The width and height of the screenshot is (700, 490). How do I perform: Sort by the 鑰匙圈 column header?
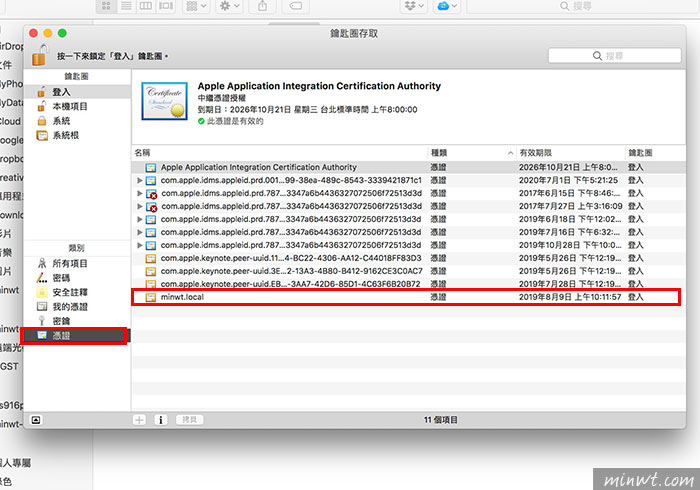[x=654, y=153]
